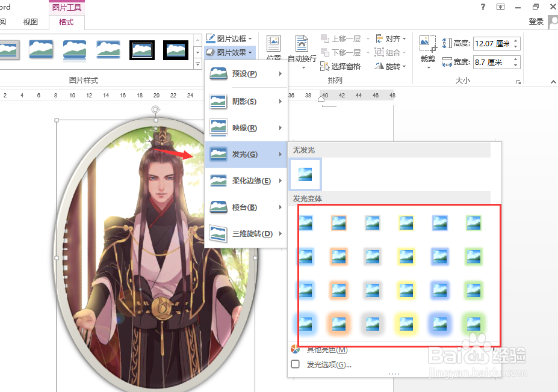Expand the picture styles gallery More button
Screen dimensions: 558x392
tap(198, 64)
